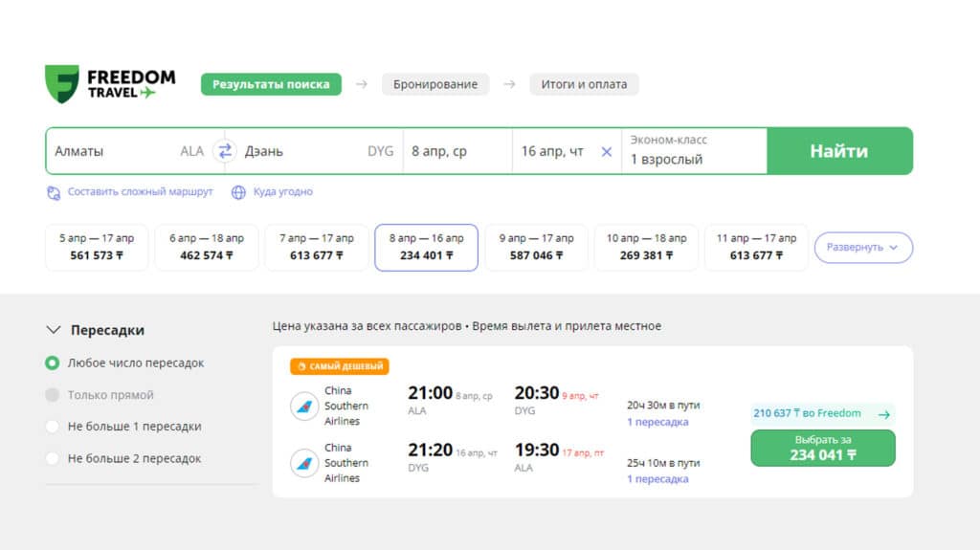Select Любое число пересадок radio option
Image resolution: width=980 pixels, height=550 pixels.
coord(52,363)
